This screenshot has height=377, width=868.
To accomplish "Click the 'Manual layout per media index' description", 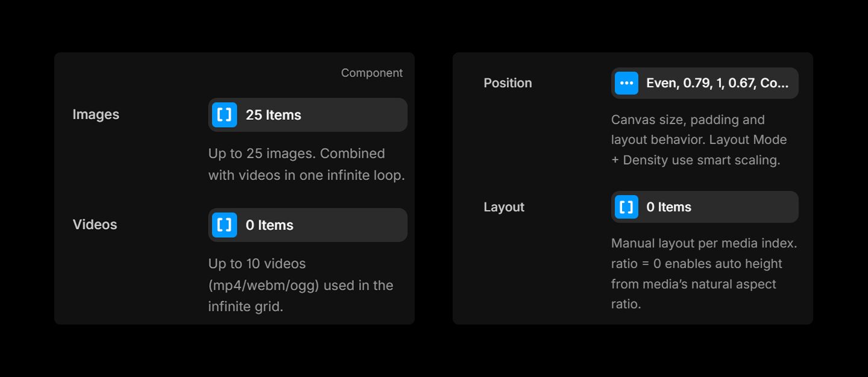I will pos(703,244).
